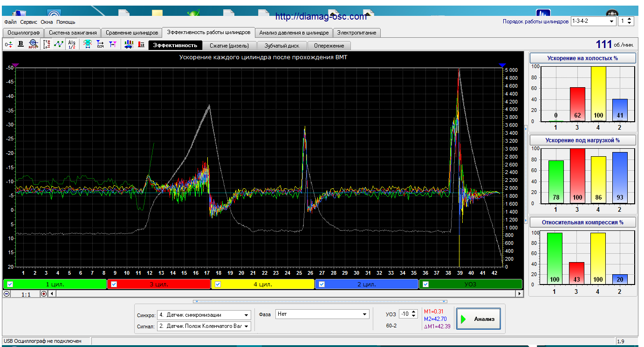Increase the stepper next to firing order
The image size is (644, 347).
coord(630,20)
